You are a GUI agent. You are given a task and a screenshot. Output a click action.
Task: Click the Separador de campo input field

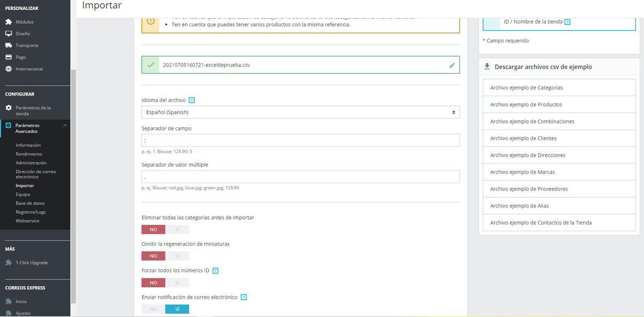tap(301, 140)
